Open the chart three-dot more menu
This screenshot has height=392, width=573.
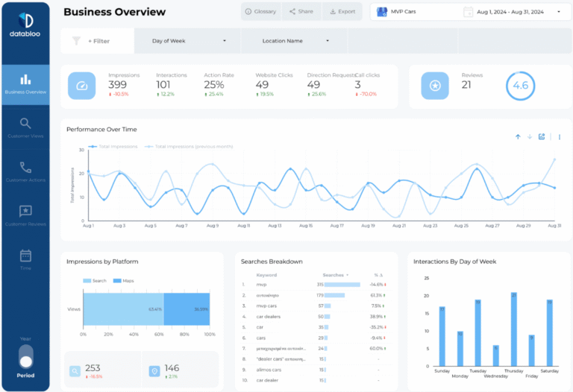coord(560,137)
